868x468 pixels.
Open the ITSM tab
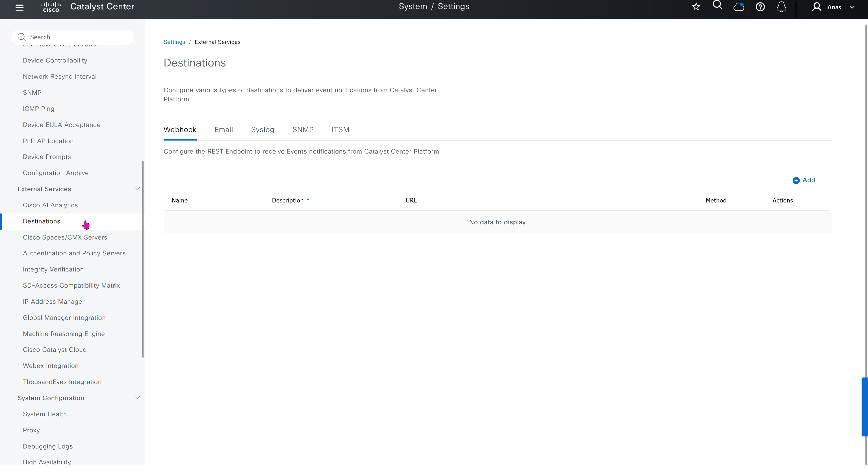340,130
